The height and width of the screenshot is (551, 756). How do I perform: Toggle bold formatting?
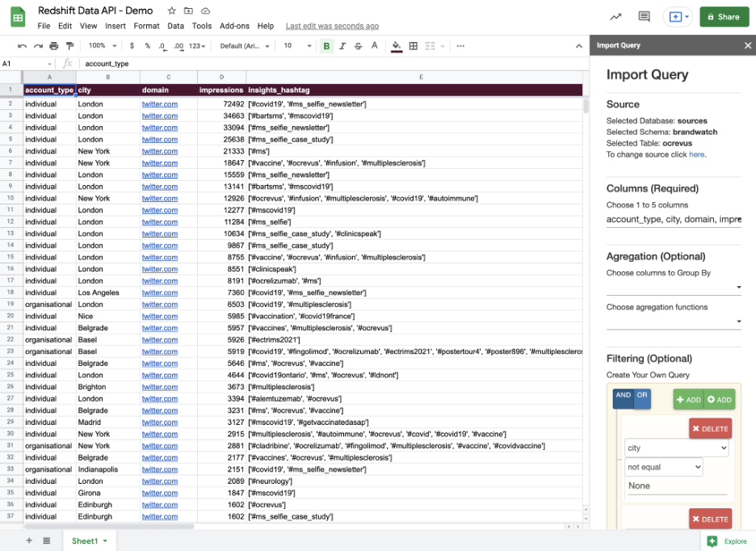coord(326,46)
